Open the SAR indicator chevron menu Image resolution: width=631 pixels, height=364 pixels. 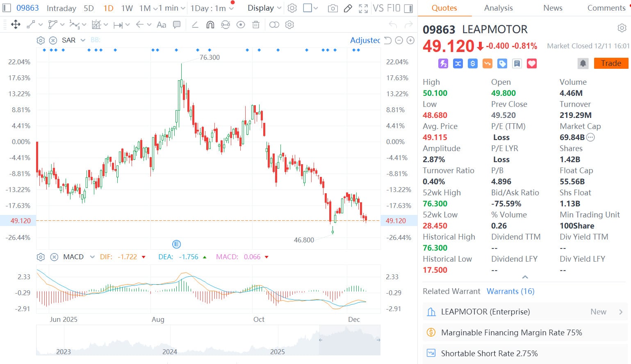tap(83, 40)
